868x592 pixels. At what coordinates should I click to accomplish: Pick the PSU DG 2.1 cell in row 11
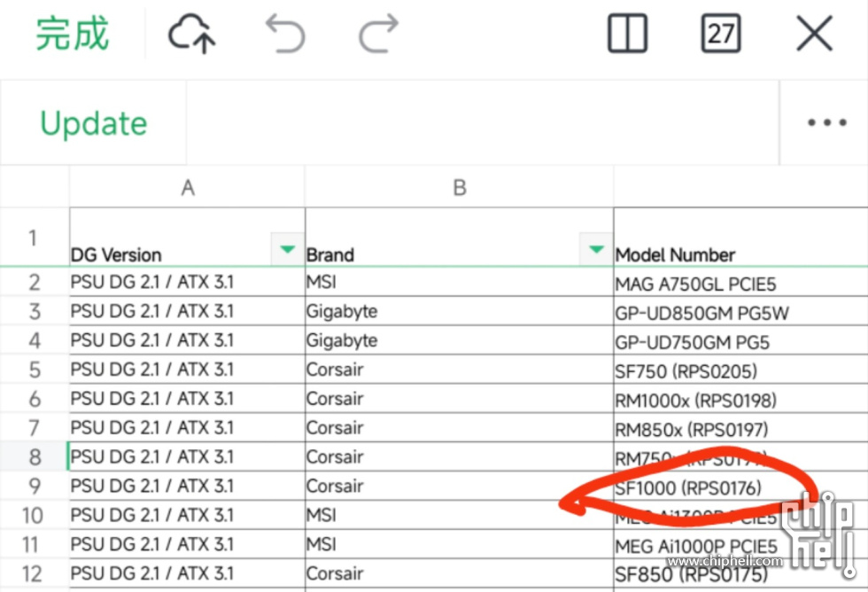pos(188,544)
